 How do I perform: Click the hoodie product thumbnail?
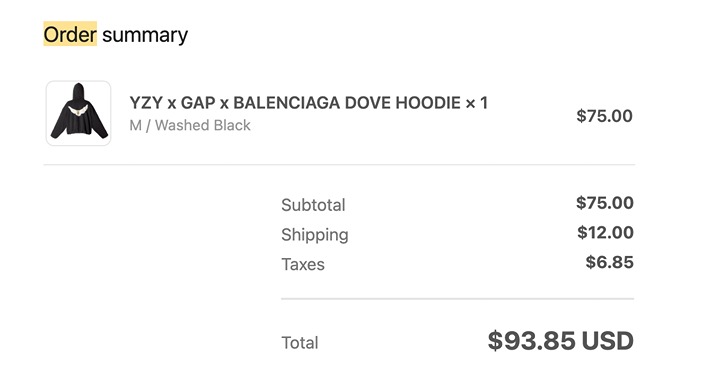[79, 113]
